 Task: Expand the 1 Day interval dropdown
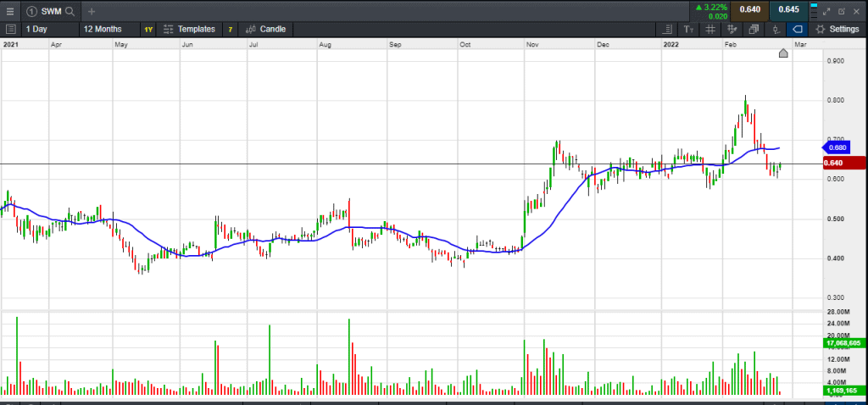point(36,29)
